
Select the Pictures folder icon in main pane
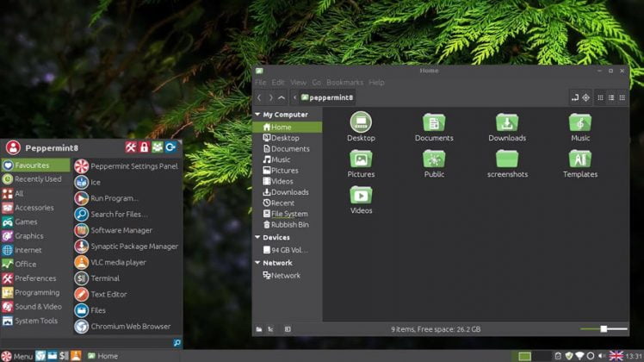pyautogui.click(x=361, y=159)
